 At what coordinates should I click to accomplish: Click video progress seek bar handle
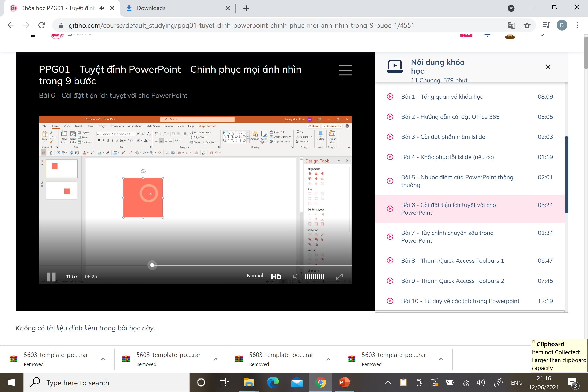[x=152, y=265]
